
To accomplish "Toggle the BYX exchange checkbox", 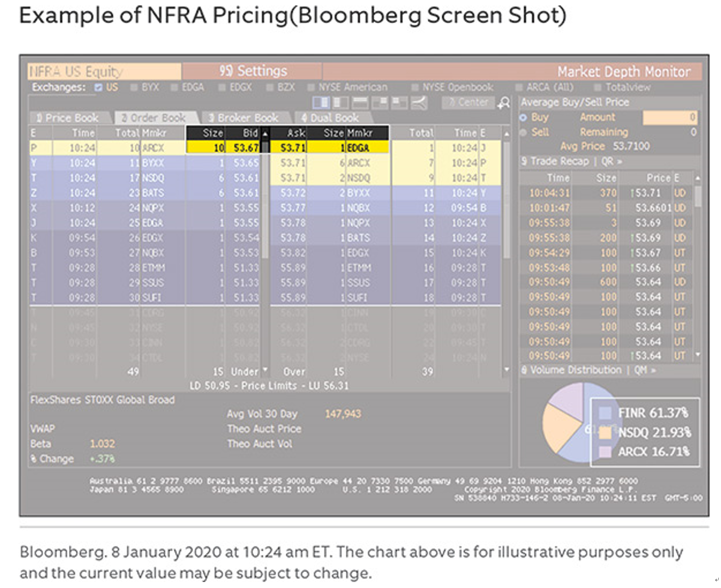I will click(x=134, y=87).
